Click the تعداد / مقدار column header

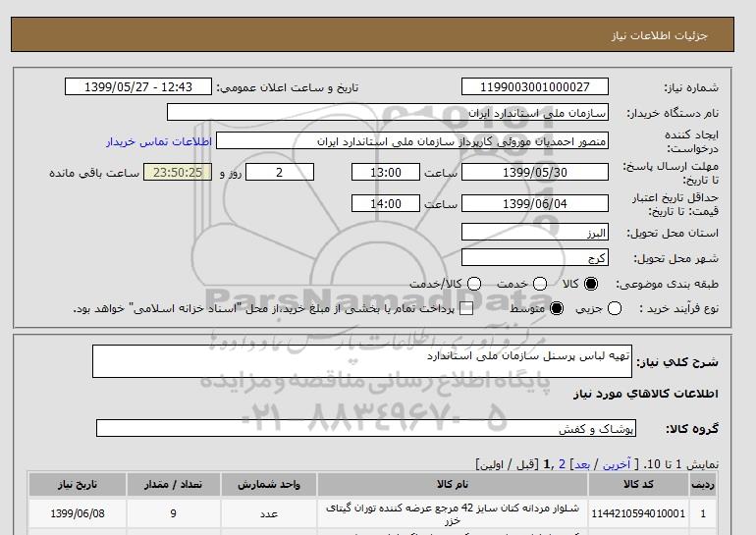click(174, 484)
